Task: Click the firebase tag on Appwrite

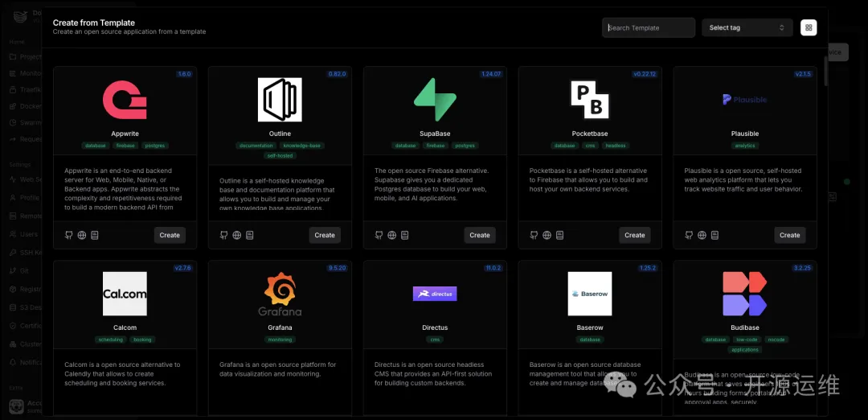Action: 125,146
